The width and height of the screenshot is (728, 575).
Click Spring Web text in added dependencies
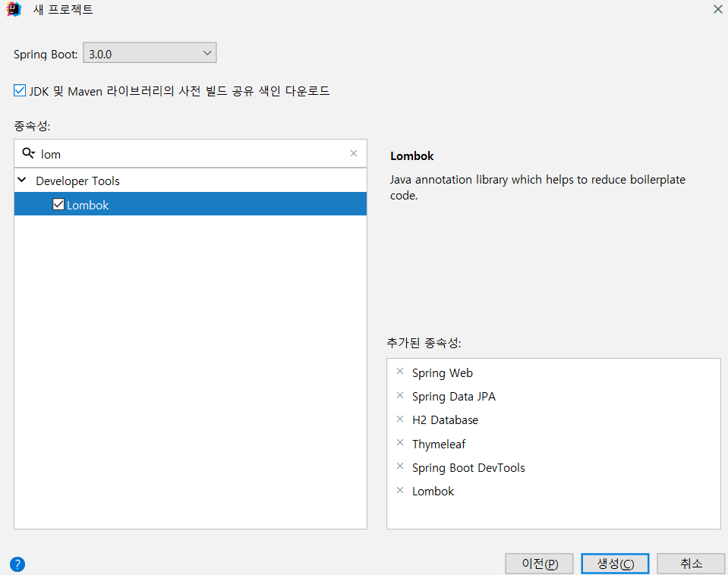[x=443, y=373]
